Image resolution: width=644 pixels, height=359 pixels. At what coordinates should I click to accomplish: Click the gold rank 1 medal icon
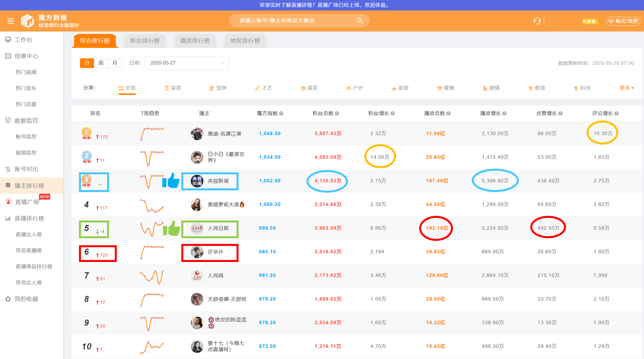click(87, 133)
